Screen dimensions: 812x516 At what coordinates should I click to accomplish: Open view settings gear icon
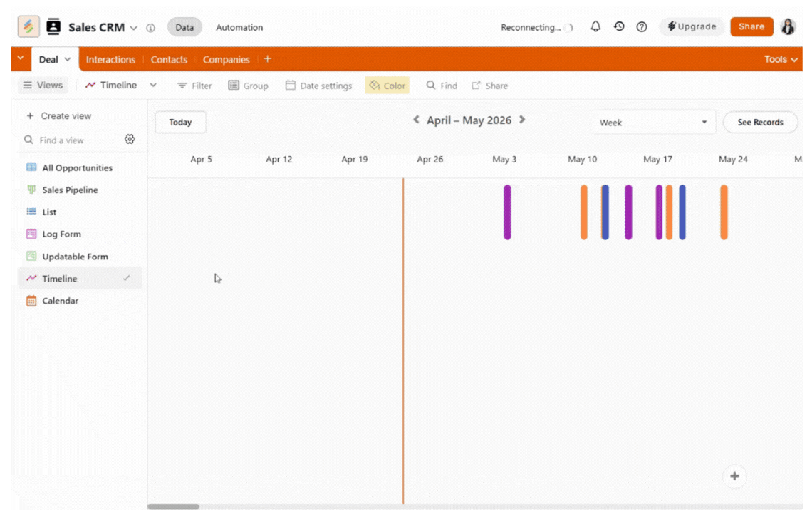tap(130, 140)
